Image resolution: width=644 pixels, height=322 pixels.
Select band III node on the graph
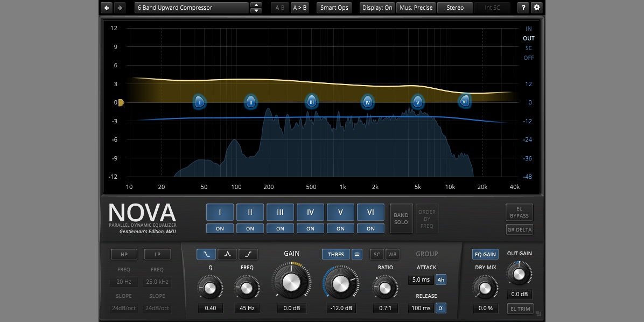[312, 101]
